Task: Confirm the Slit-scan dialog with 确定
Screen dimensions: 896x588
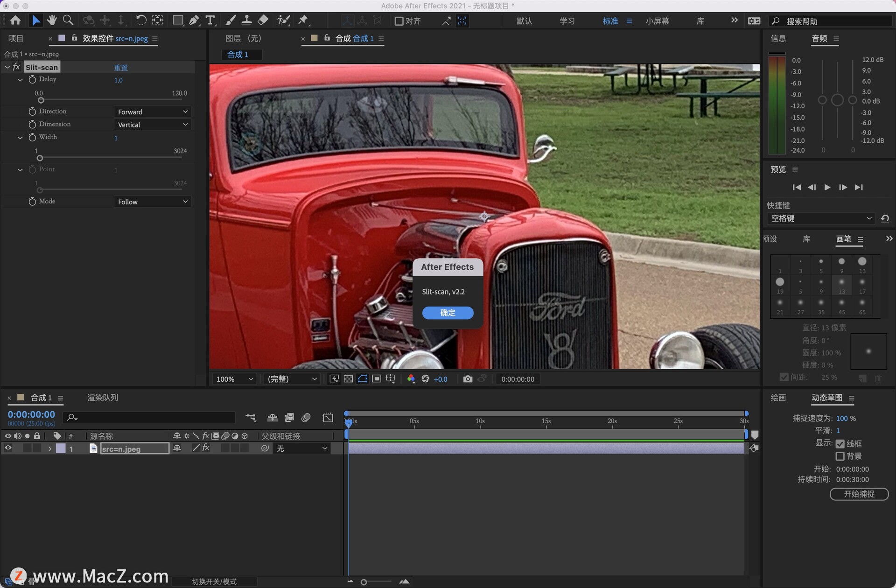Action: point(448,313)
